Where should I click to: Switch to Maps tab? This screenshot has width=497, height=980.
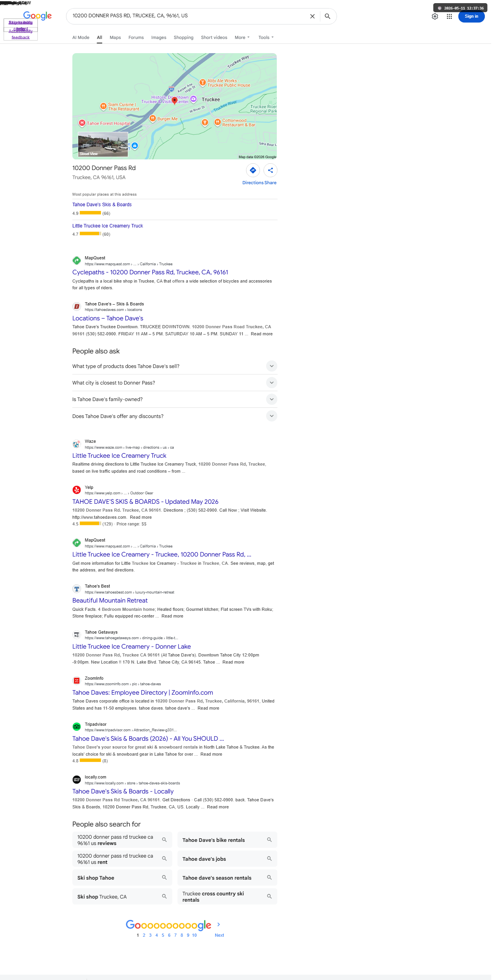[x=115, y=37]
